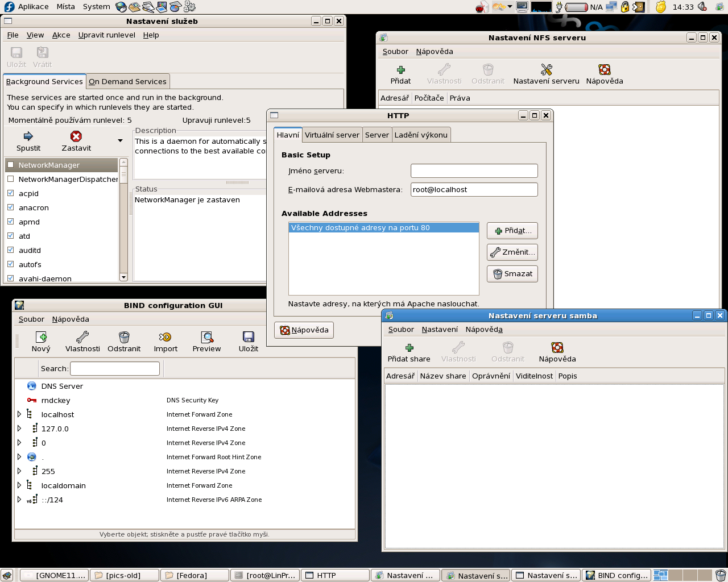Image resolution: width=728 pixels, height=582 pixels.
Task: Switch to BIND config taskbar button
Action: (x=618, y=575)
